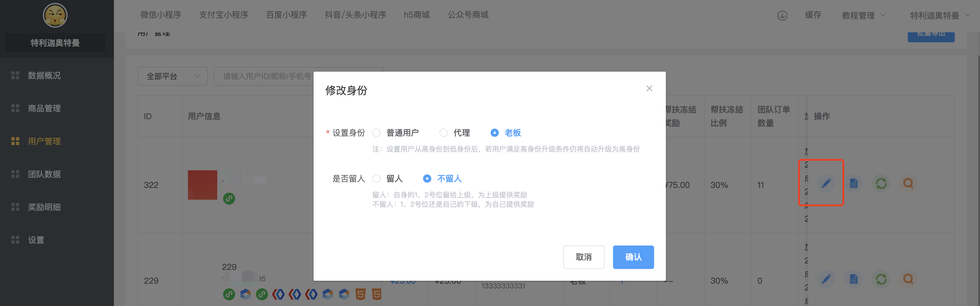Expand the 特利迦奥特曼 account dropdown
Image resolution: width=980 pixels, height=306 pixels.
939,15
